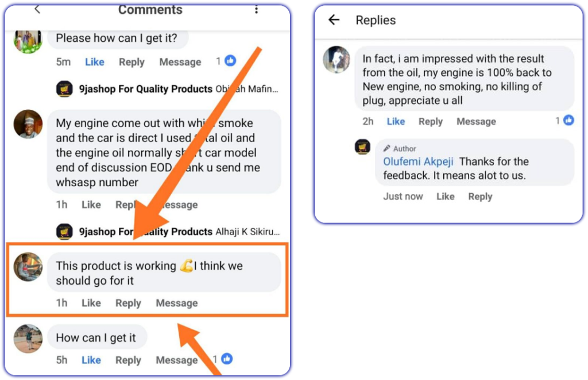
Task: Open 9jashop logo beside Obi reply
Action: click(64, 89)
